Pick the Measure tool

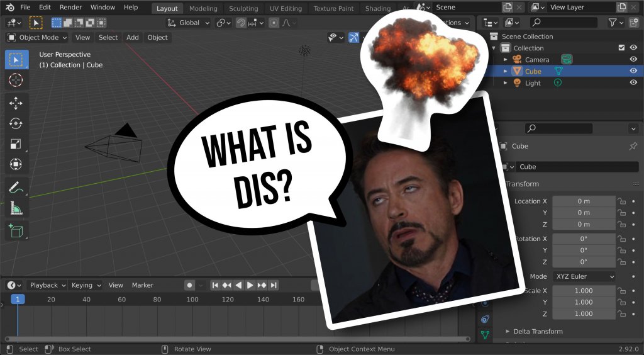pos(16,208)
